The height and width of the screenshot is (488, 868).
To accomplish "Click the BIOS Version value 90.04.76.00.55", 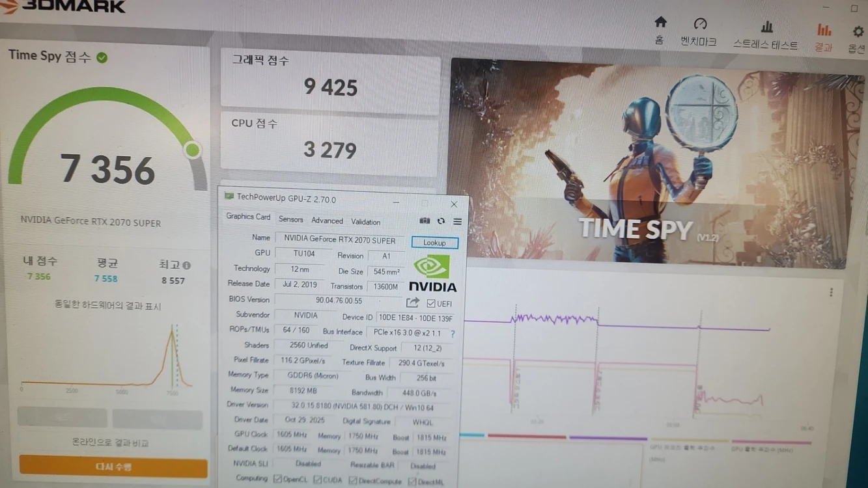I will (x=339, y=301).
